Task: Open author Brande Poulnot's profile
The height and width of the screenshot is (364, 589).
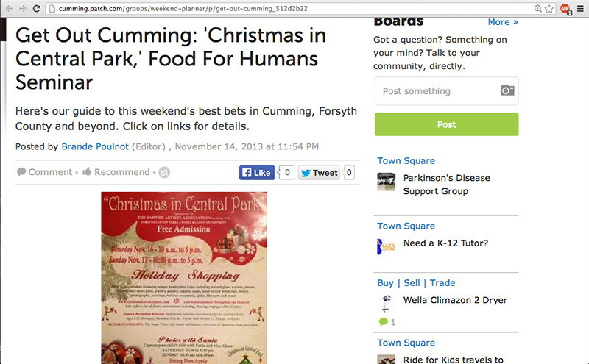Action: [x=94, y=146]
